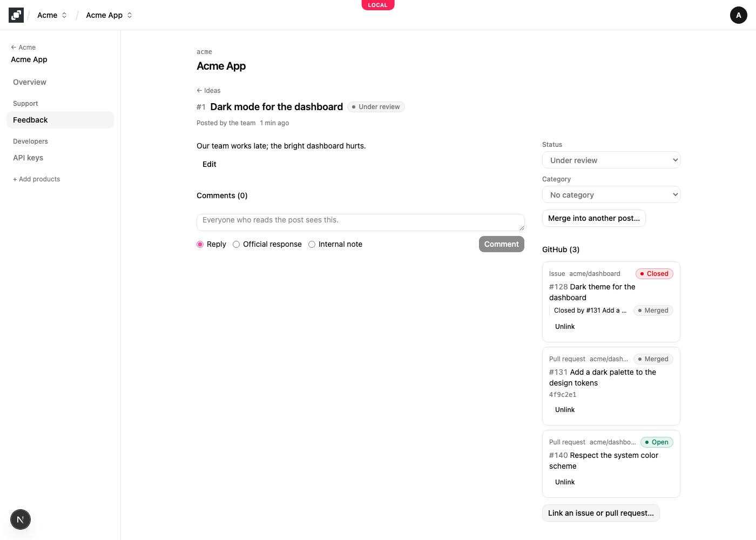Unlink issue #128 Dark theme
The width and height of the screenshot is (756, 540).
pyautogui.click(x=565, y=327)
